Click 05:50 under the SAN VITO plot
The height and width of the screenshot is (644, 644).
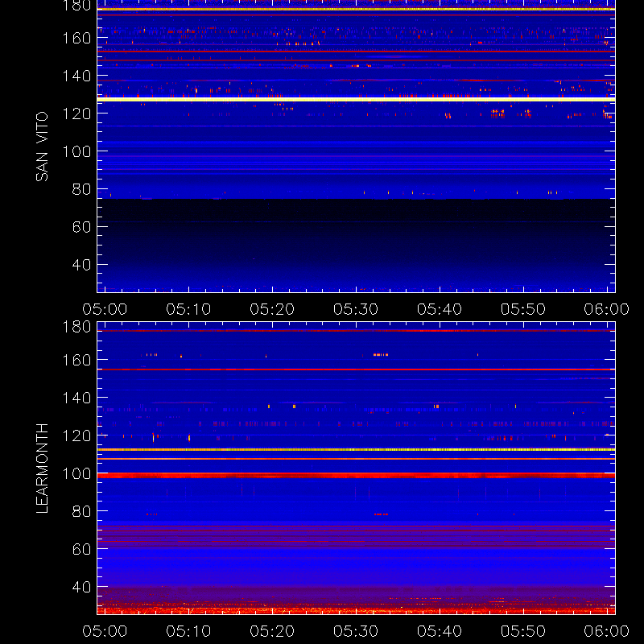(523, 309)
